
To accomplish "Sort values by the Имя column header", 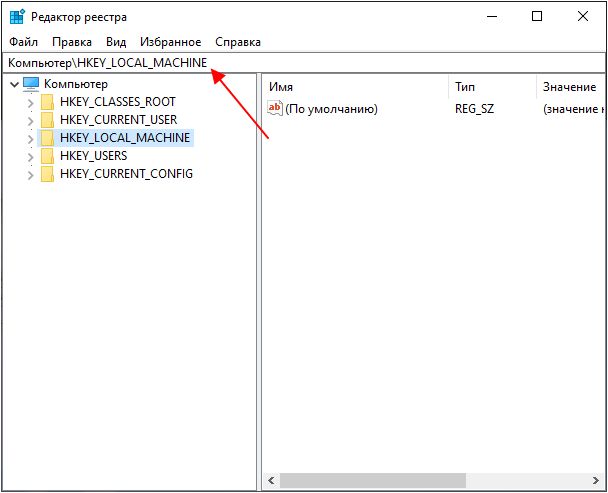I will [356, 87].
